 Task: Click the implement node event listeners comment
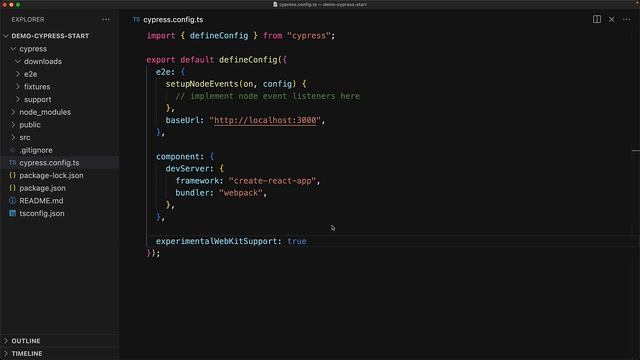(x=268, y=96)
